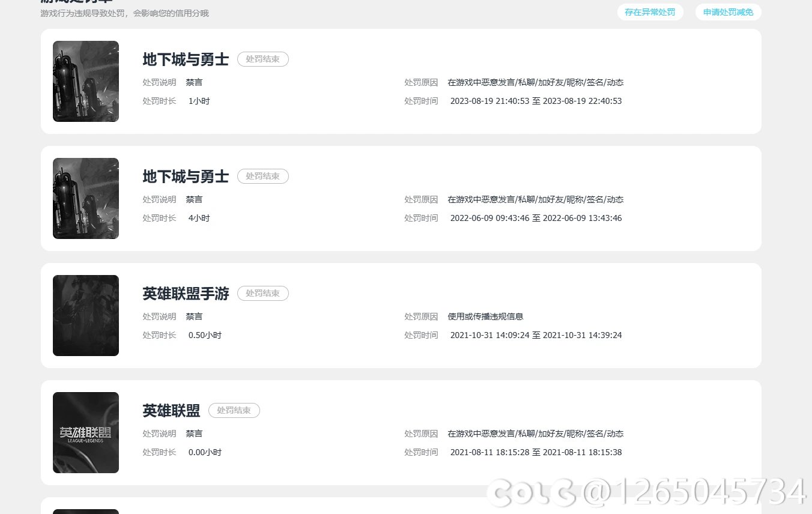Open the 英雄联盟手游 game thumbnail
The height and width of the screenshot is (514, 812).
(86, 315)
